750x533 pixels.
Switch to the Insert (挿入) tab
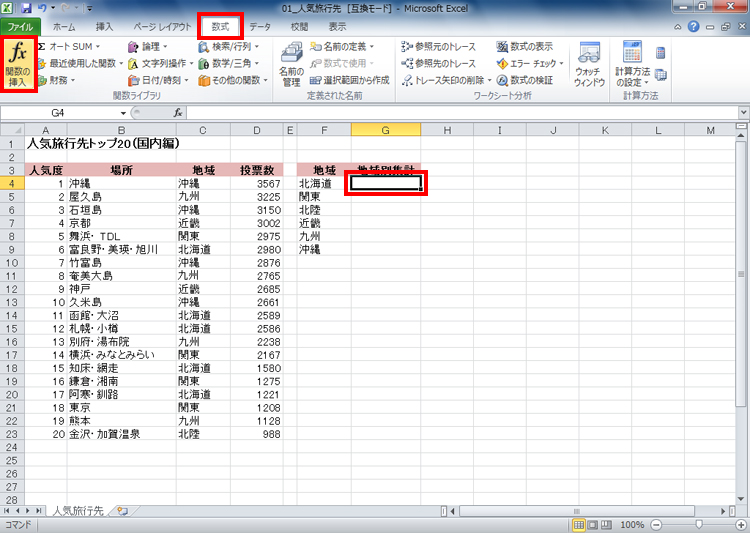[x=104, y=27]
